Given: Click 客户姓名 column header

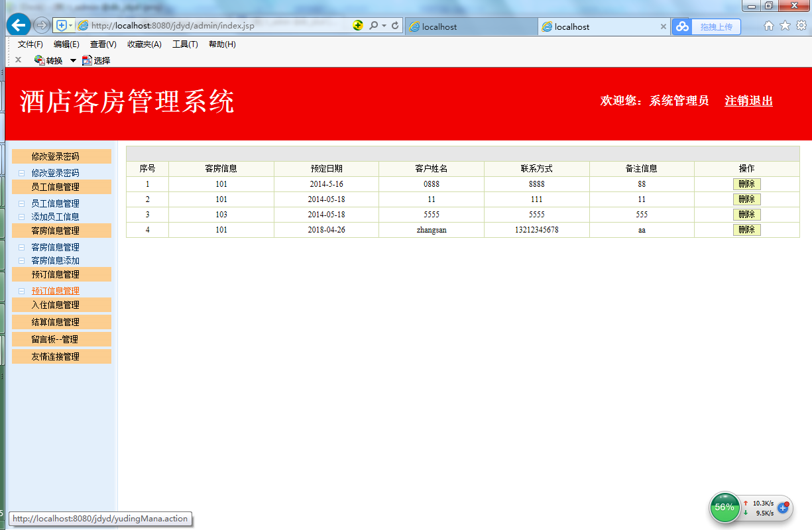Looking at the screenshot, I should tap(432, 169).
